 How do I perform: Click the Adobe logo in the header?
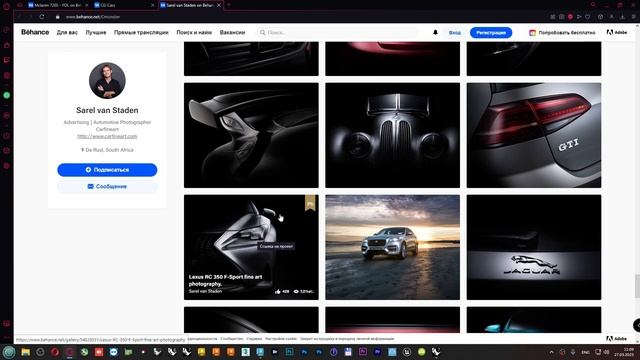click(x=617, y=32)
